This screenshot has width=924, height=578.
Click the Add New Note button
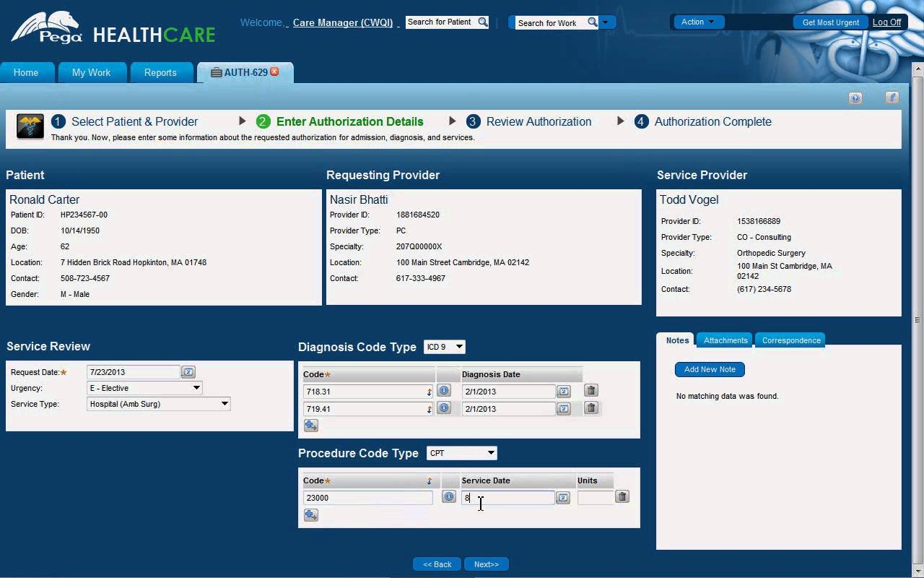pyautogui.click(x=709, y=369)
